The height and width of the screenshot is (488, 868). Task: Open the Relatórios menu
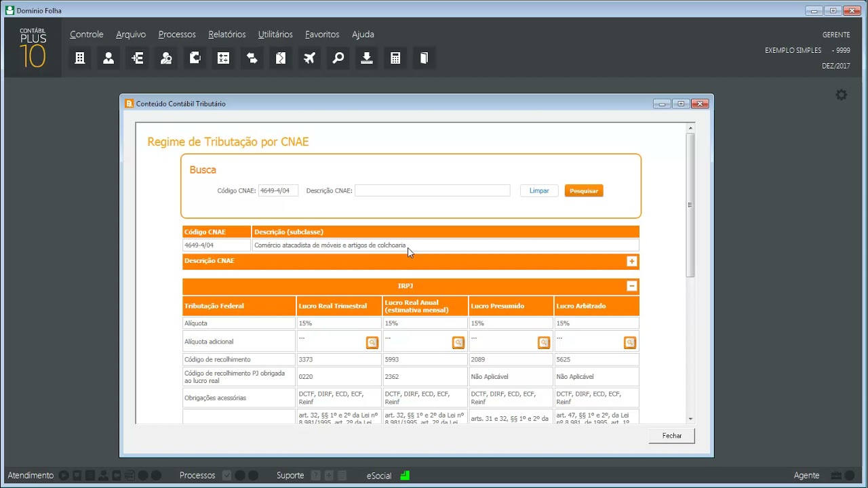pos(227,35)
